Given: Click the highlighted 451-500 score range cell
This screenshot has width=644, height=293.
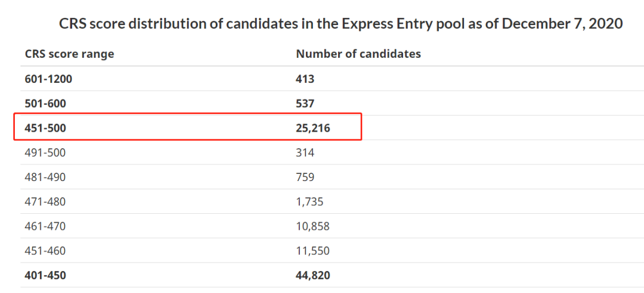Looking at the screenshot, I should click(45, 129).
